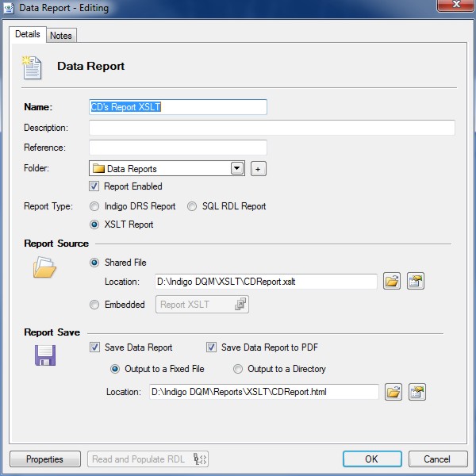Screen dimensions: 476x476
Task: Browse for Report Source file location
Action: point(393,282)
